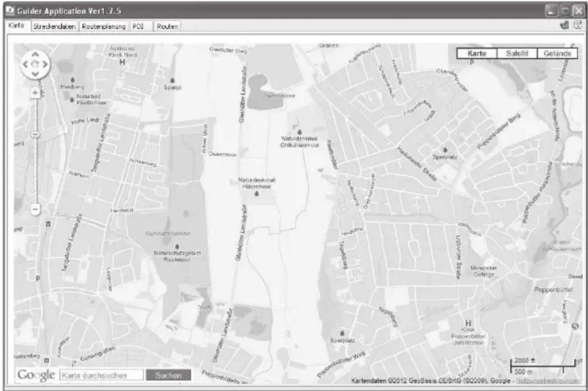The height and width of the screenshot is (391, 588).
Task: Click the tree marker above Spielplatz near Poppenbütteler Weg
Action: tap(342, 333)
